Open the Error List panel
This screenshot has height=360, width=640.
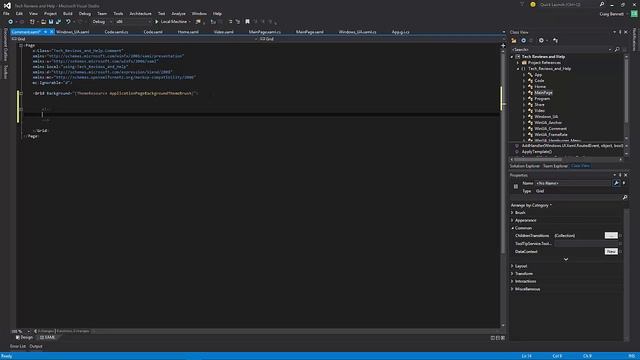[18, 347]
